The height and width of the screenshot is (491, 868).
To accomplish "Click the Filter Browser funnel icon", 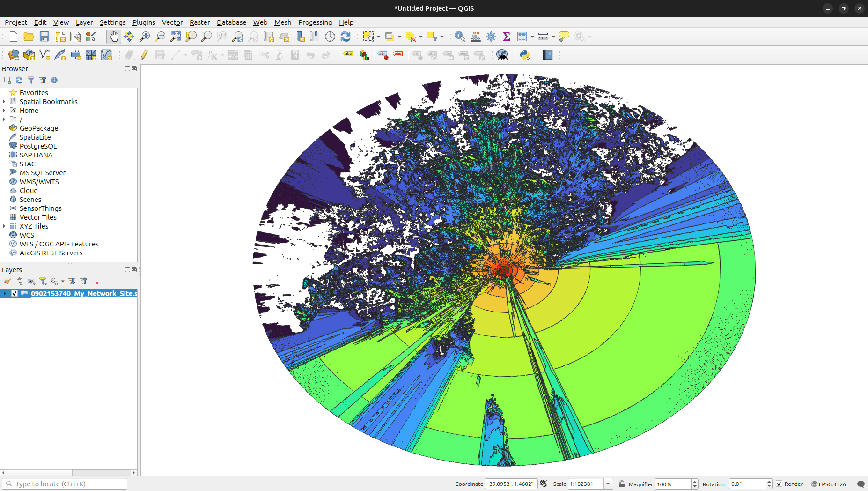I will (31, 80).
